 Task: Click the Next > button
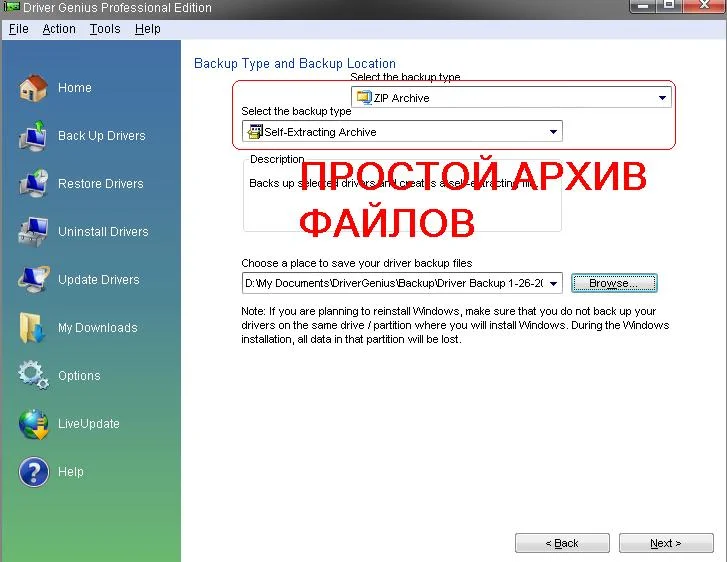(x=666, y=543)
